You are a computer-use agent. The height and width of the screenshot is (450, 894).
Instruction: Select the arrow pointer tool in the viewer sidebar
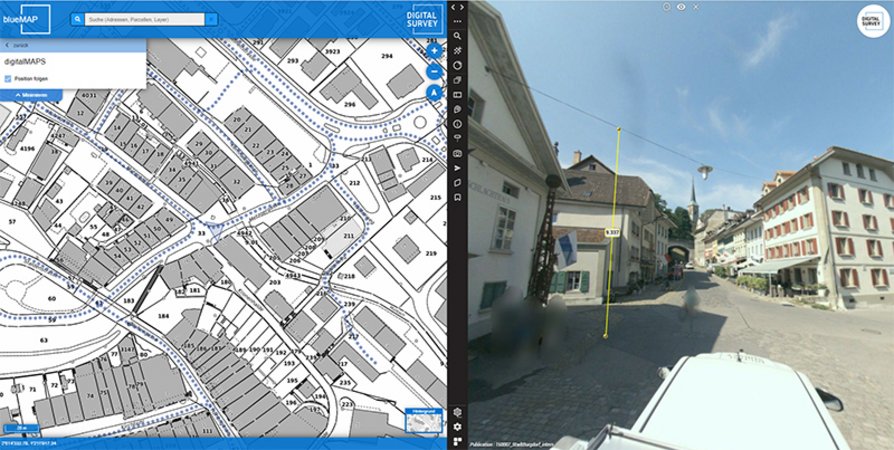point(457,168)
